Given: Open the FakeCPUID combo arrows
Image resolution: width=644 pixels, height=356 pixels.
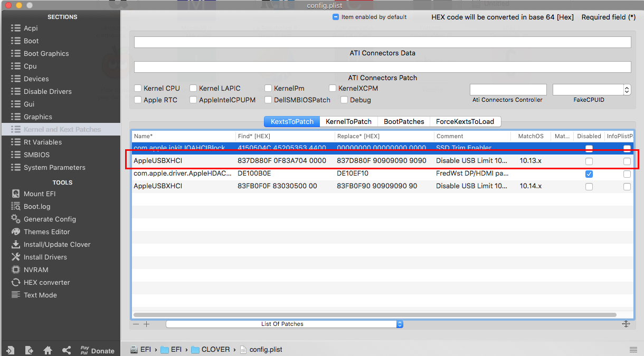Looking at the screenshot, I should coord(627,90).
